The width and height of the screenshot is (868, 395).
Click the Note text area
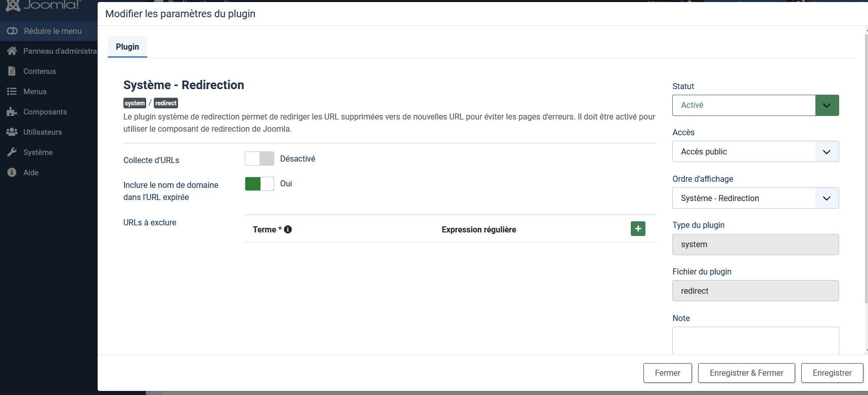(755, 340)
